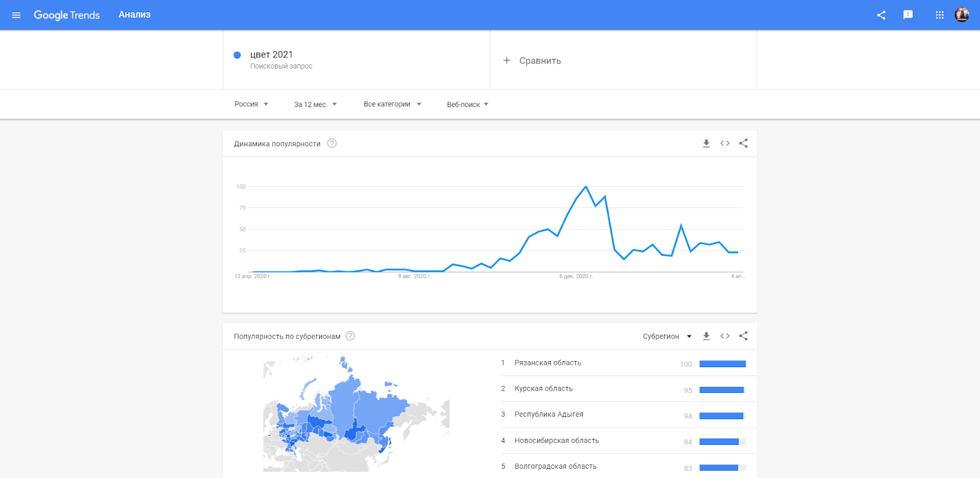Click the Сравнить add comparison button
Screen dimensions: 980x478
coord(532,61)
